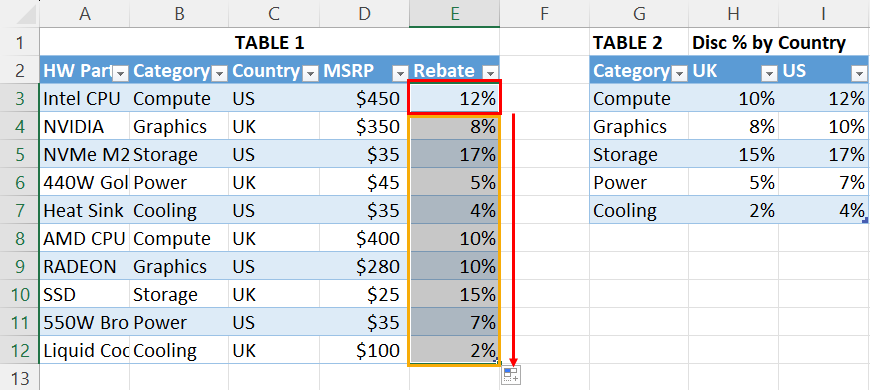
Task: Select column H header
Action: coord(734,14)
